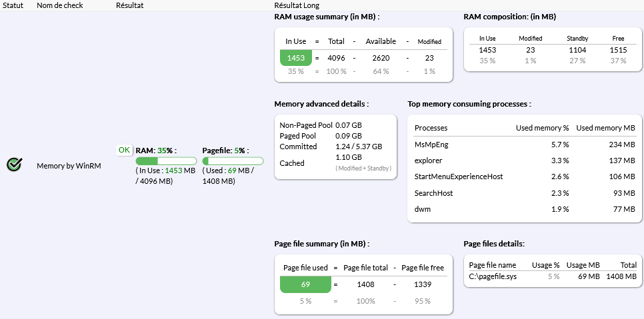Screen dimensions: 644x319
Task: Click the StartMenuExperienceHost process entry
Action: 459,176
